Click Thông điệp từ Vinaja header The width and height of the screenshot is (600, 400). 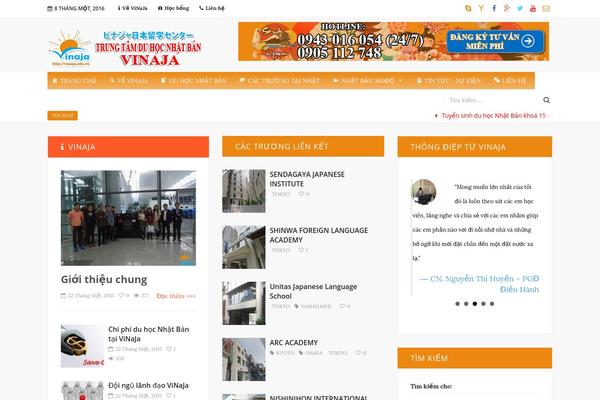[x=474, y=147]
